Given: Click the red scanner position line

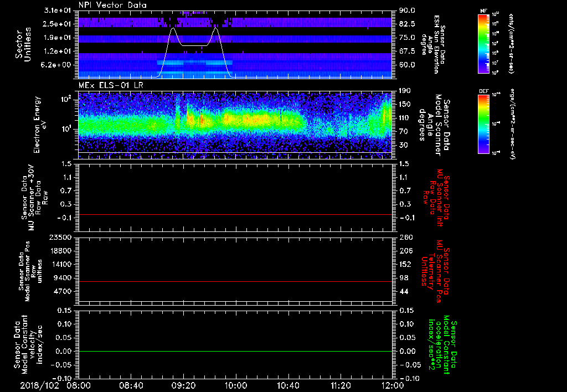Looking at the screenshot, I should (x=235, y=282).
